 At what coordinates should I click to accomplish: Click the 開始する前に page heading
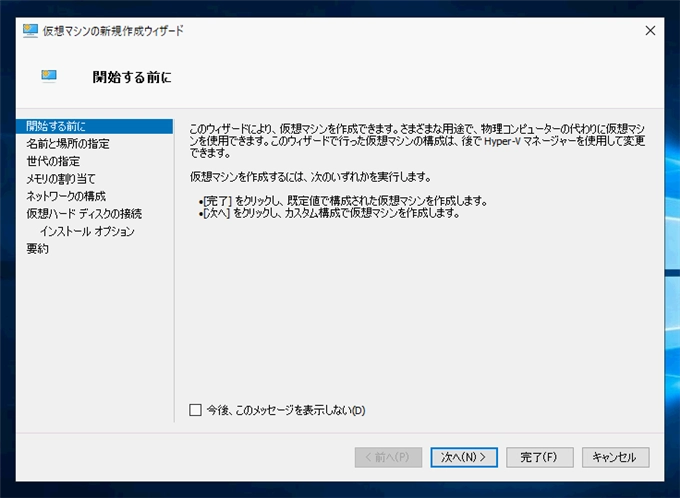click(x=132, y=77)
